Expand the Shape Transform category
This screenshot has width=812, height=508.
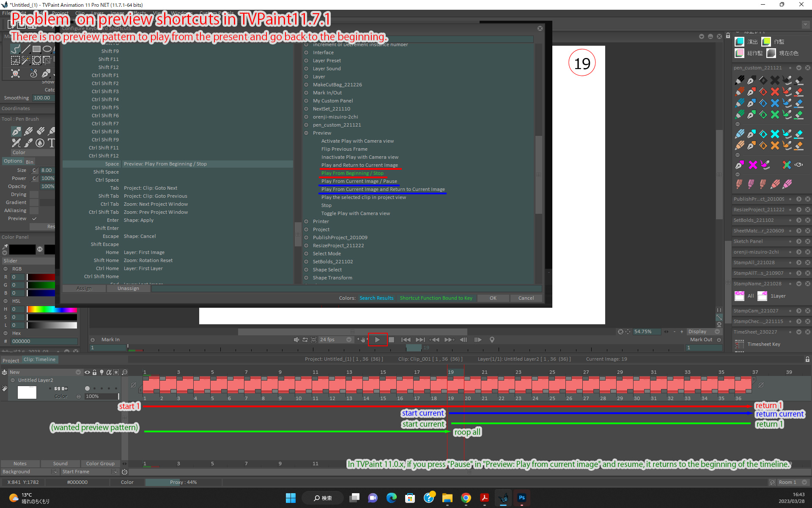(x=306, y=278)
